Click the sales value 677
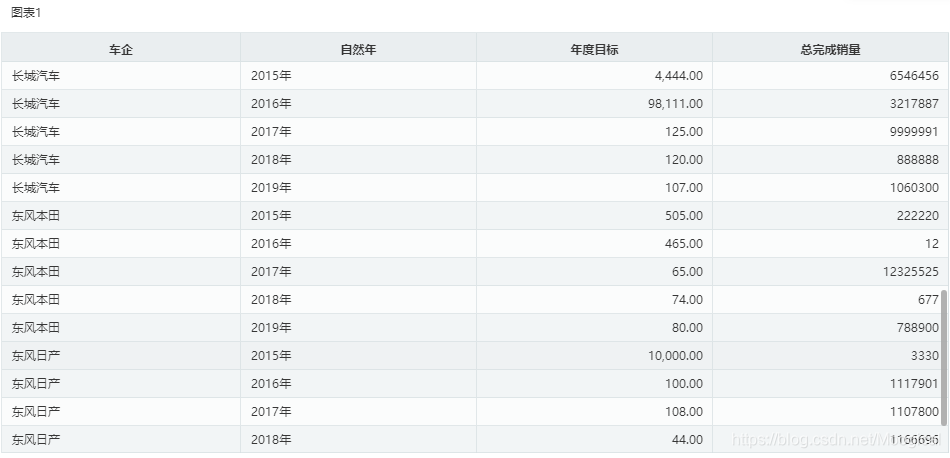The height and width of the screenshot is (458, 950). pos(929,299)
